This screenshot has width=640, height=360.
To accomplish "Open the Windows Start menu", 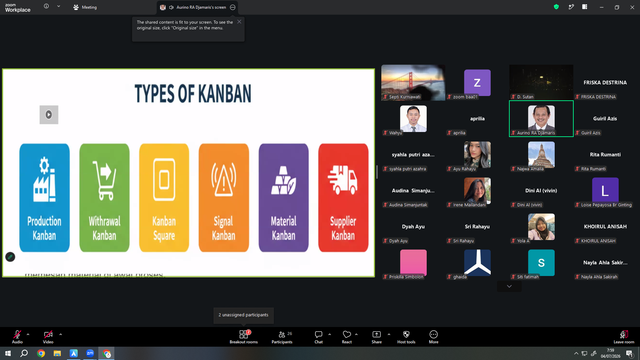I will [x=7, y=353].
